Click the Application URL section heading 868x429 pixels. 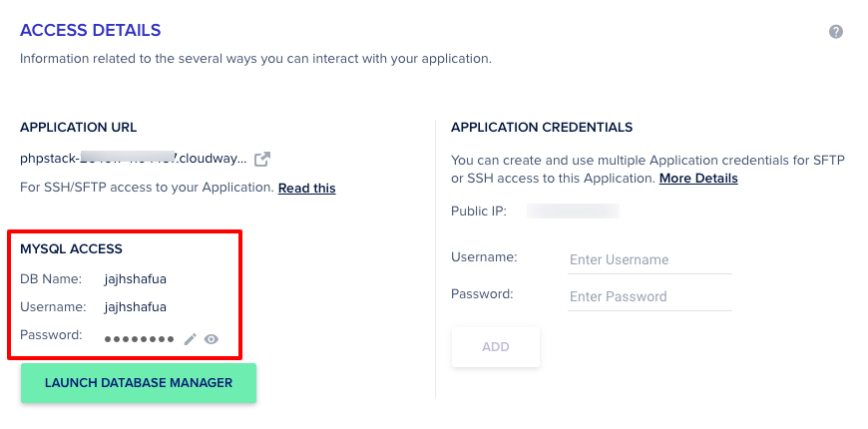coord(79,128)
